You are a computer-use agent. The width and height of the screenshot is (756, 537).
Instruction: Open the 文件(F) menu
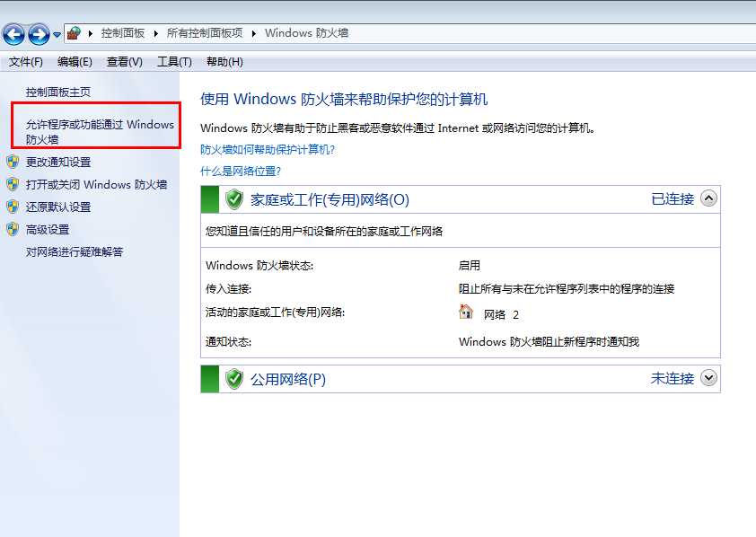pos(25,62)
